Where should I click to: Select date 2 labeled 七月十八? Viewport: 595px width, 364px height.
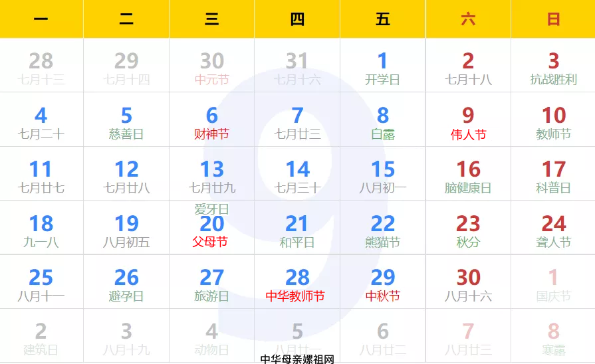tap(468, 65)
